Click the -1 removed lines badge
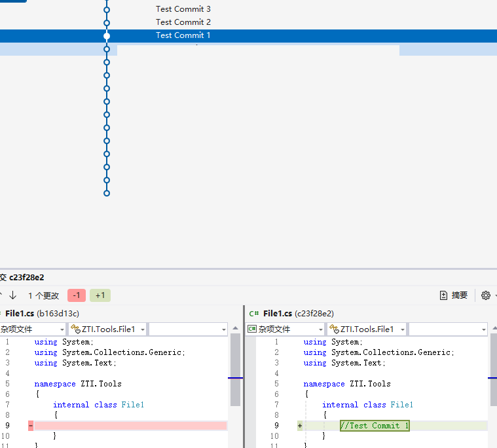Screen dimensions: 497x448 click(77, 295)
